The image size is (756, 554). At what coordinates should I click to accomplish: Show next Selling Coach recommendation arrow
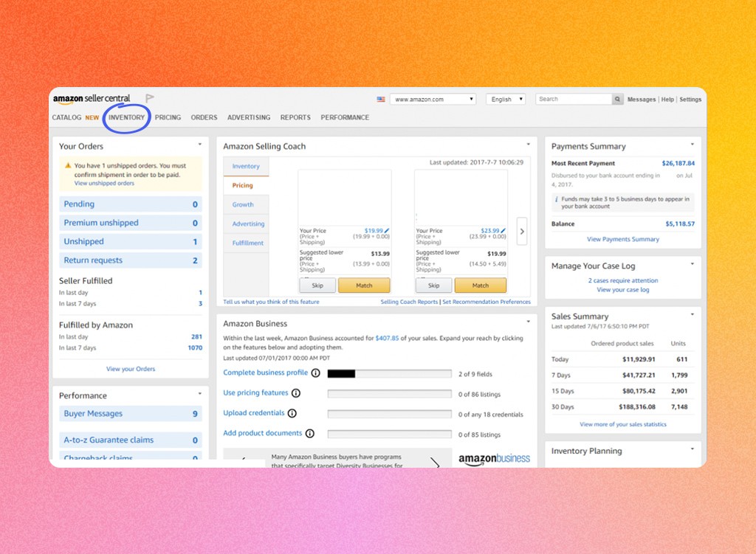click(522, 231)
